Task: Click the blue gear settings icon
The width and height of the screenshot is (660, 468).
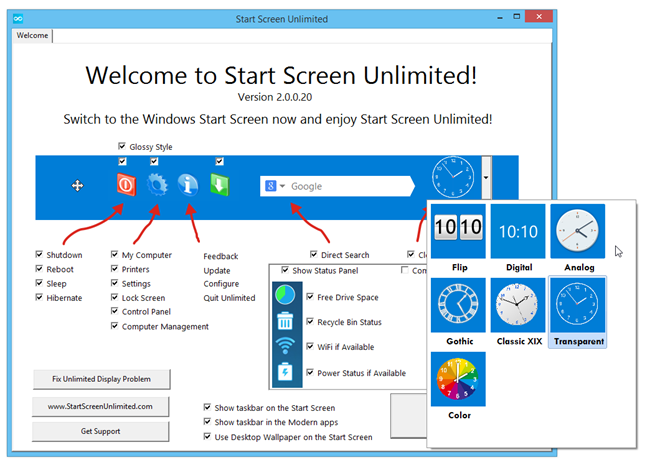Action: [157, 185]
